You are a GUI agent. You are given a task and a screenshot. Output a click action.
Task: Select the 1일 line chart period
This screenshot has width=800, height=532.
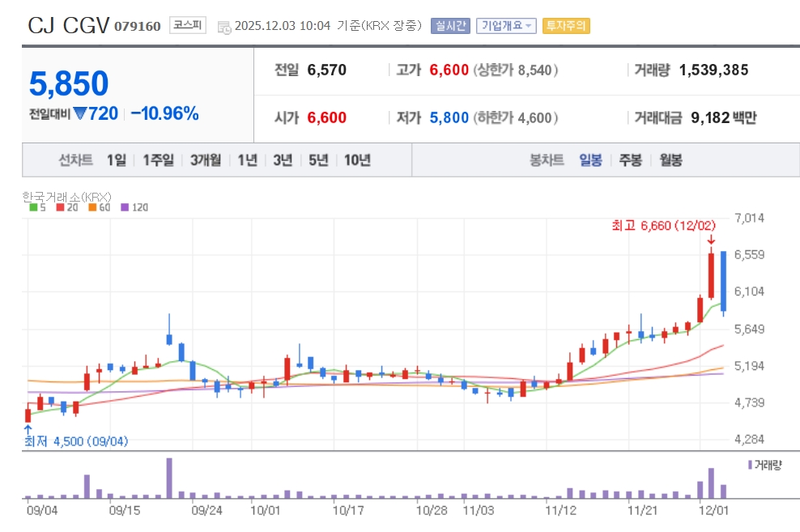pyautogui.click(x=116, y=160)
